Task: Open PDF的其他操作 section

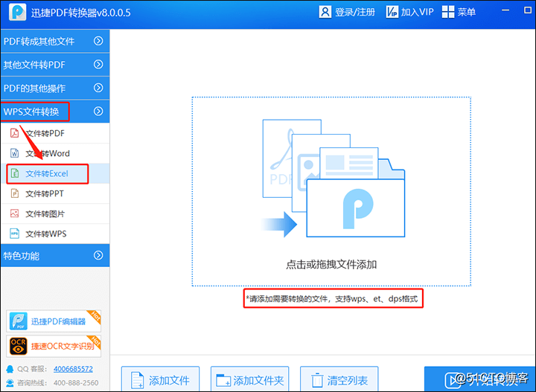Action: pos(55,89)
